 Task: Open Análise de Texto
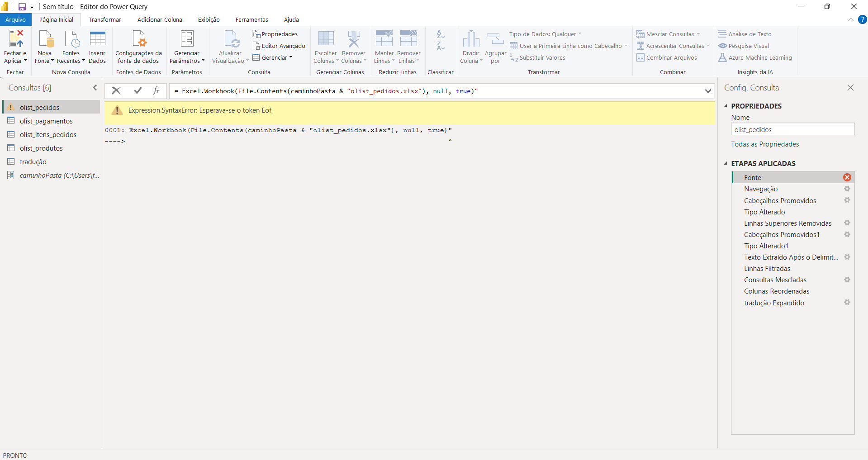[x=745, y=34]
